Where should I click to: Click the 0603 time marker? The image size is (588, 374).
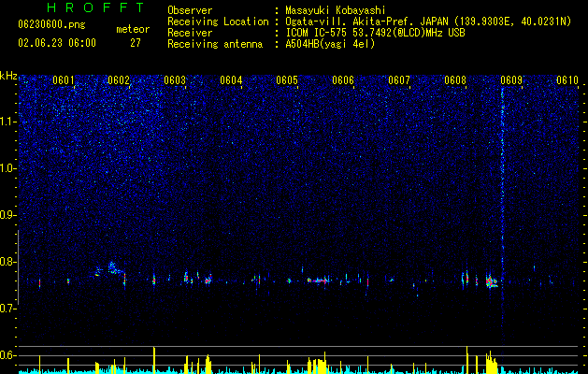tap(175, 80)
